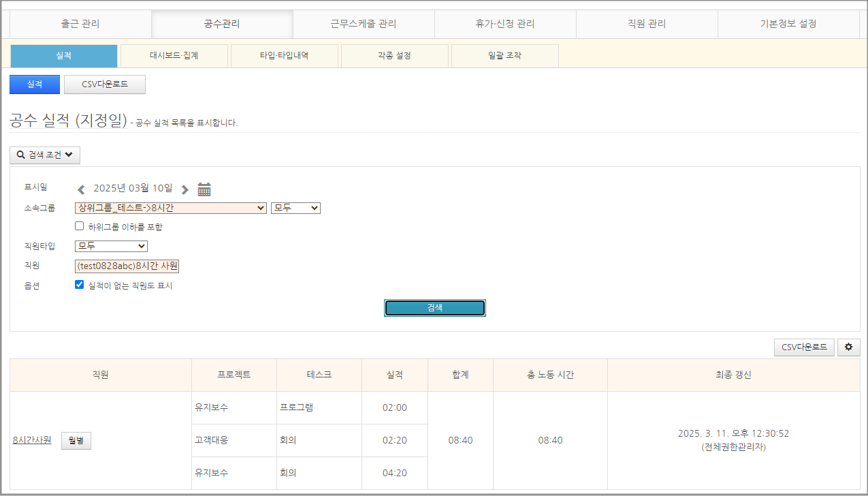Uncheck 실적이 없는 직원도 표시 option

[80, 285]
